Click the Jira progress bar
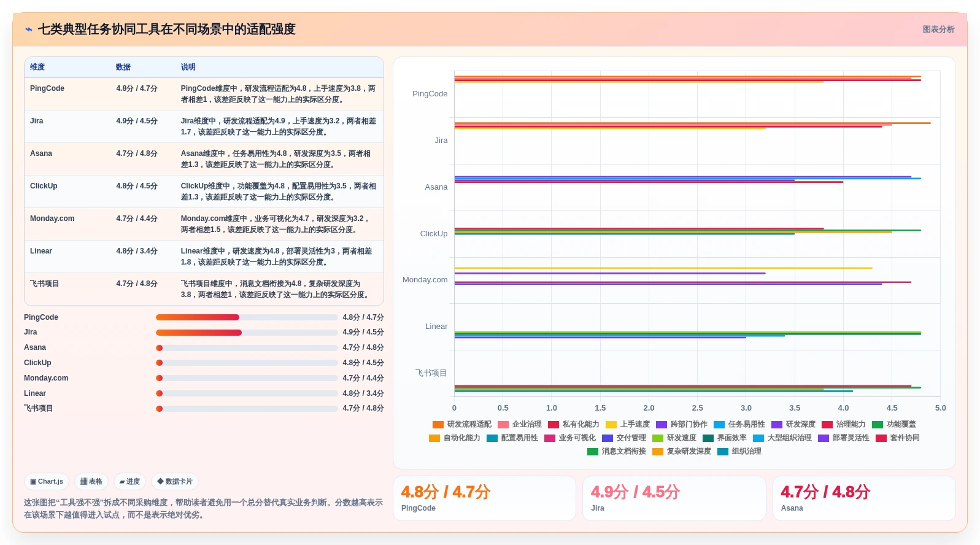 (247, 333)
